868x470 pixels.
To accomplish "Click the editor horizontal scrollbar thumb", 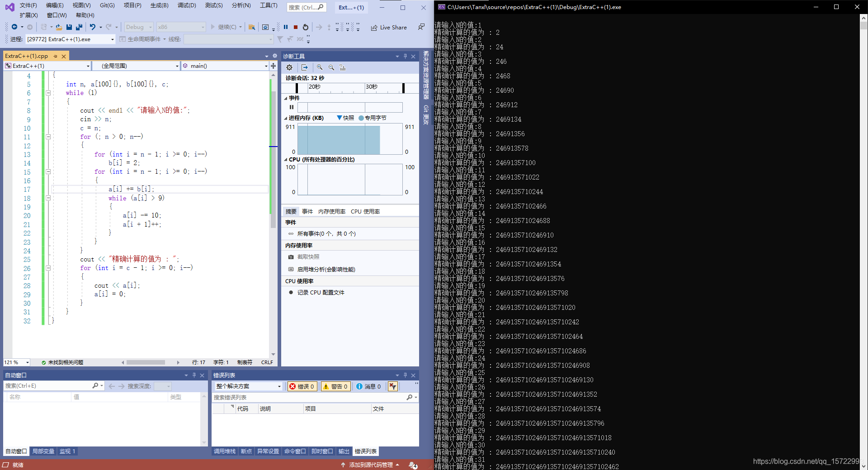I will tap(146, 362).
